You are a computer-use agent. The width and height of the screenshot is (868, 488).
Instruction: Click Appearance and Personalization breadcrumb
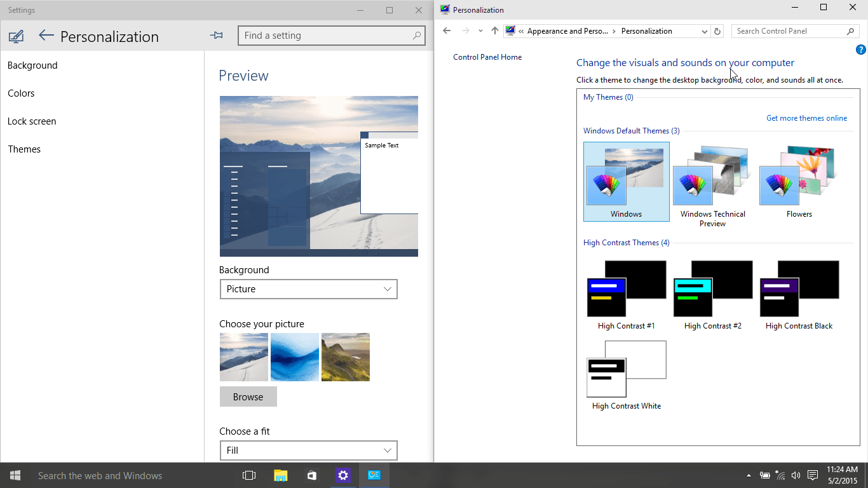(567, 31)
